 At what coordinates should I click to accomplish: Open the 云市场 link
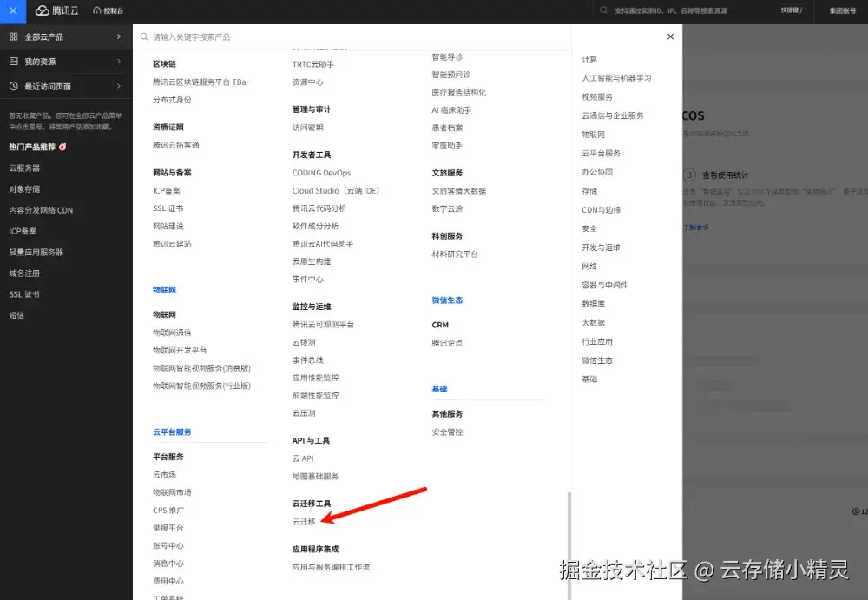point(164,475)
